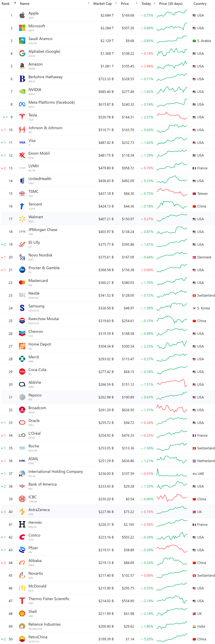Viewport: 215px width, 644px height.
Task: Click the Tesla logo icon
Action: pyautogui.click(x=22, y=117)
